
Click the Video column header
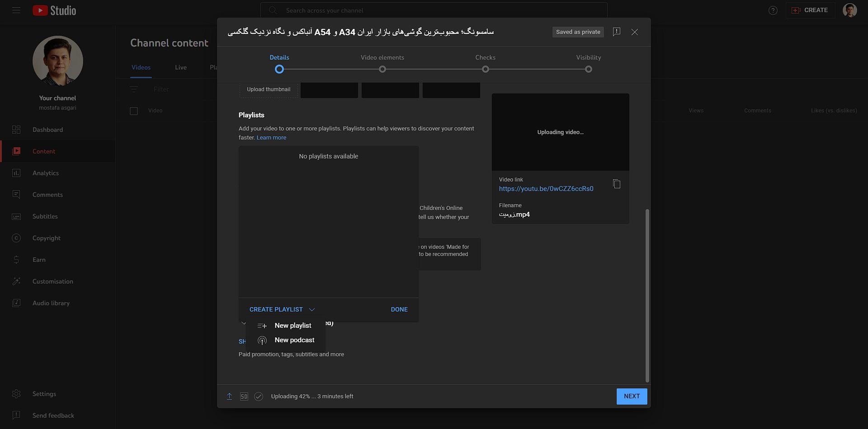click(155, 111)
